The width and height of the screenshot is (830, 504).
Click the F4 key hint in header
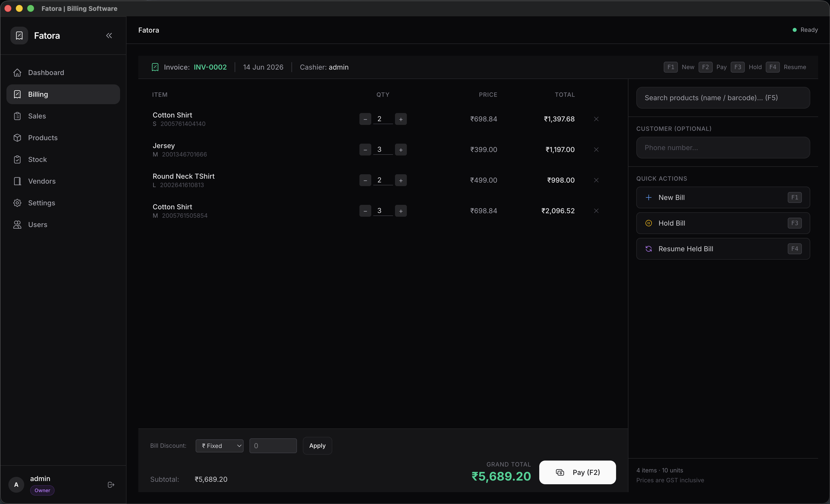tap(772, 67)
